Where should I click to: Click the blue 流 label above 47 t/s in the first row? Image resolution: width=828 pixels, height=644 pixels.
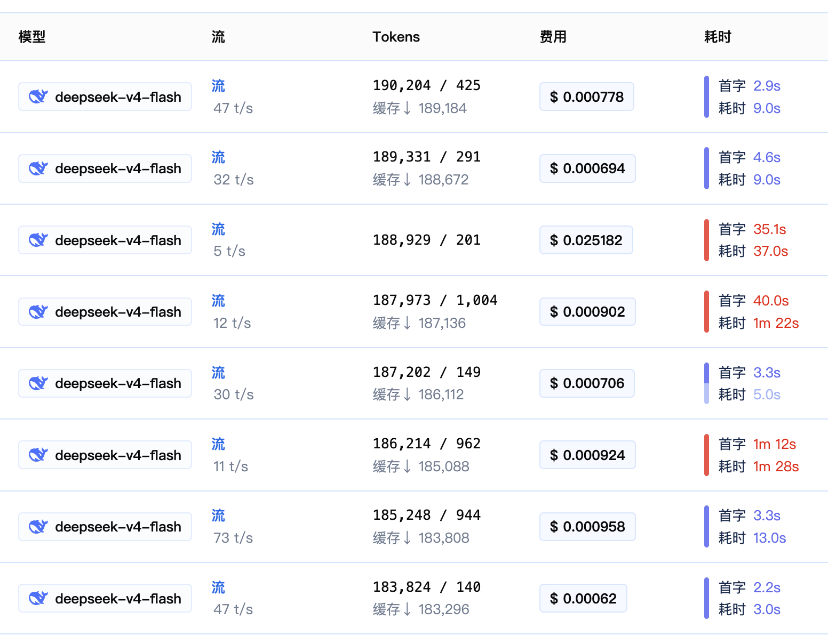point(218,85)
